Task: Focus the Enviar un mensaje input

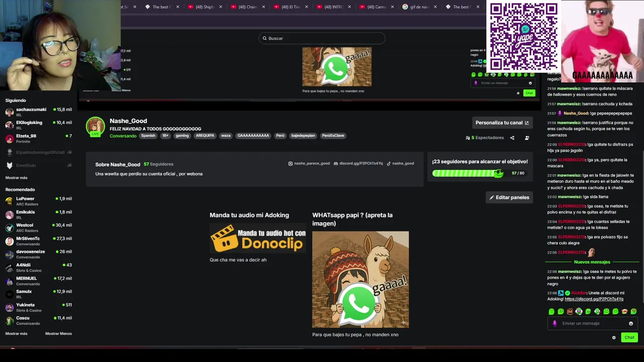Action: click(x=593, y=323)
